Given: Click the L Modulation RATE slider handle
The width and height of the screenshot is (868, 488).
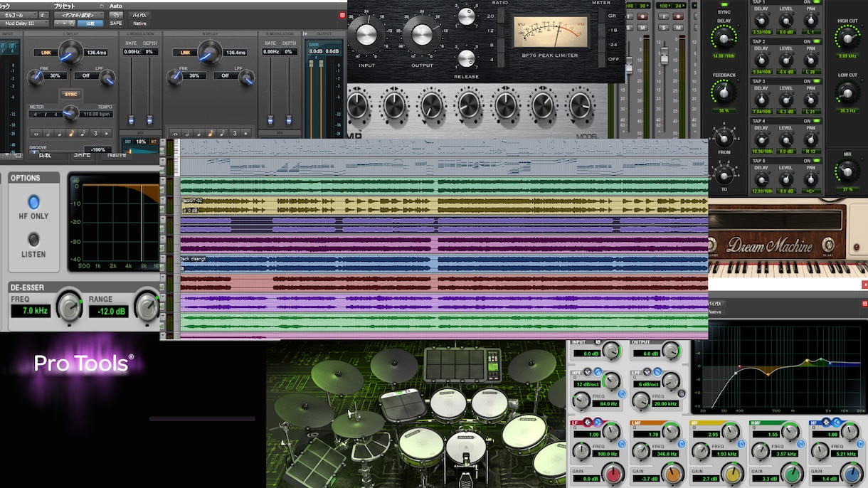Looking at the screenshot, I should pos(131,120).
